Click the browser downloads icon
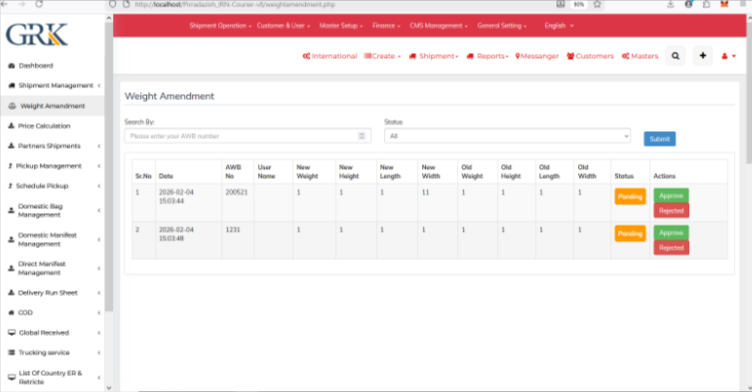This screenshot has width=752, height=392. (670, 4)
